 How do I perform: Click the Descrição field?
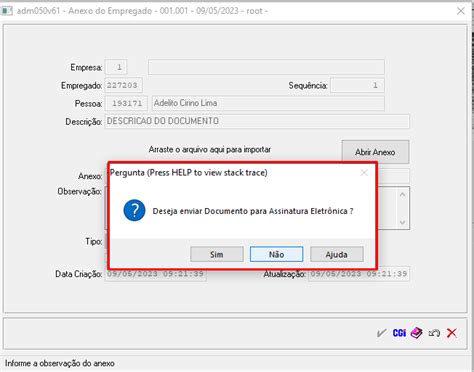click(257, 121)
